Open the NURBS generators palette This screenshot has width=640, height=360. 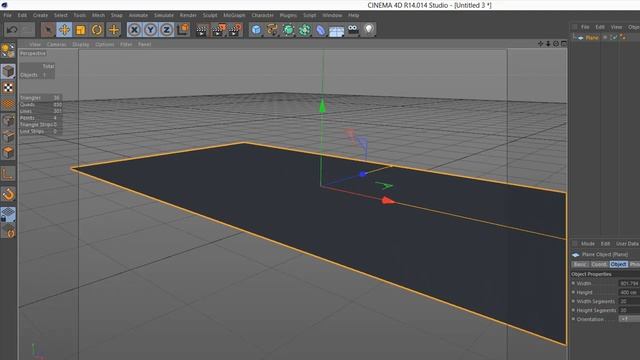288,30
